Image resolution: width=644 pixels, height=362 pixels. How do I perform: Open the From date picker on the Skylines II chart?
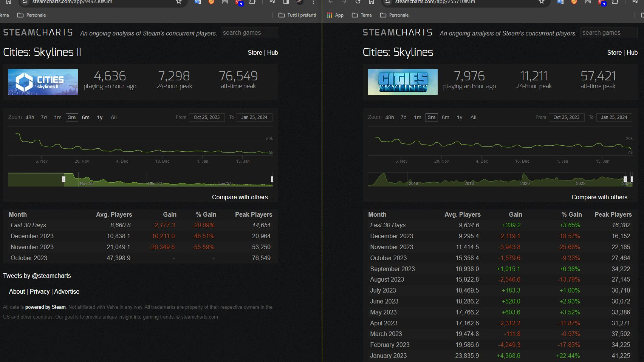point(207,117)
